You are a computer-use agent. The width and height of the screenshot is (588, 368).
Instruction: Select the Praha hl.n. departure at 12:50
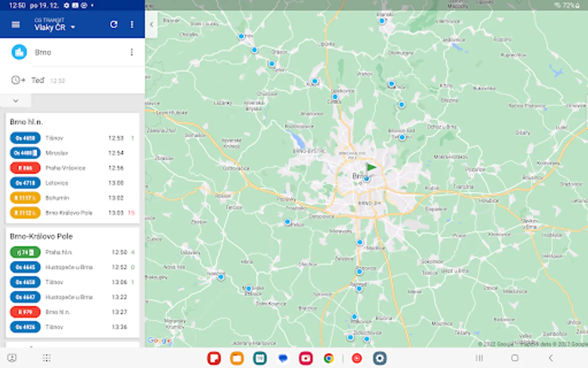tap(72, 252)
